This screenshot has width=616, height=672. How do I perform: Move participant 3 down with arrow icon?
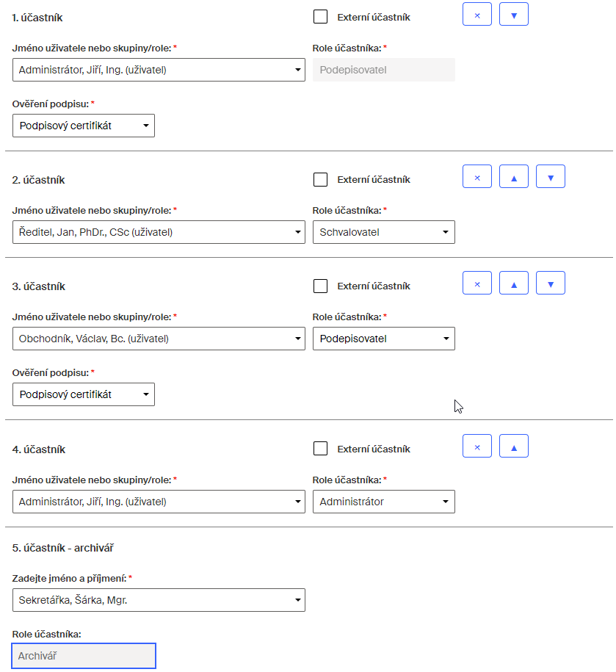(551, 283)
